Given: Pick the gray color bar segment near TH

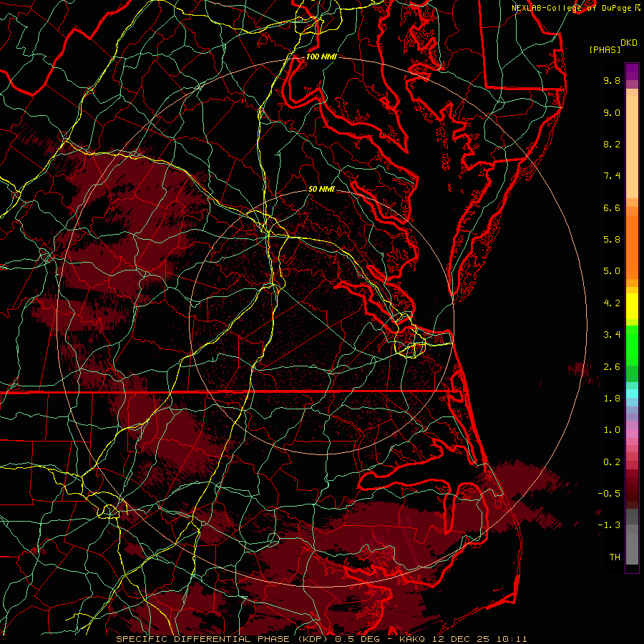Looking at the screenshot, I should [632, 549].
